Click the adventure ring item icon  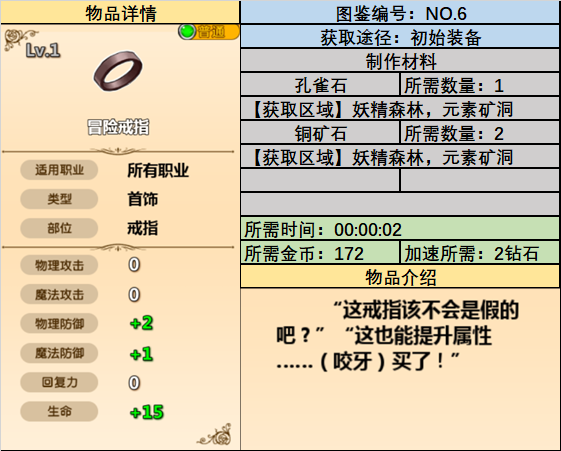[118, 71]
